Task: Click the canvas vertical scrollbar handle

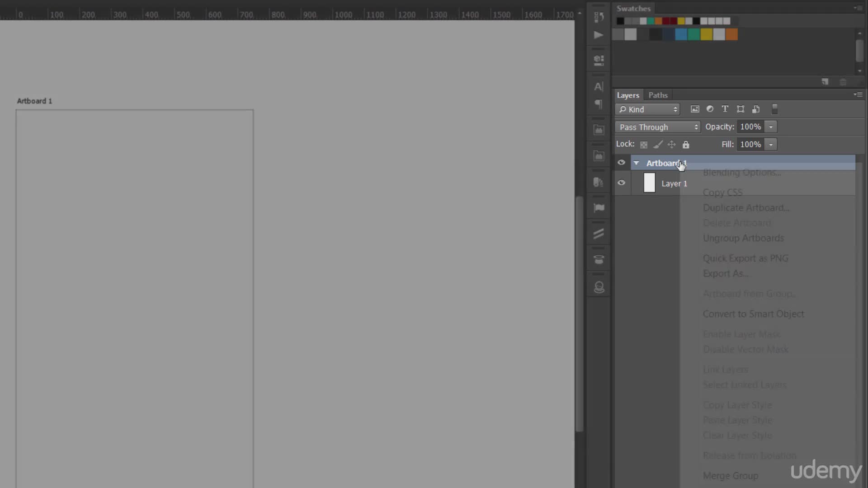Action: (x=579, y=314)
